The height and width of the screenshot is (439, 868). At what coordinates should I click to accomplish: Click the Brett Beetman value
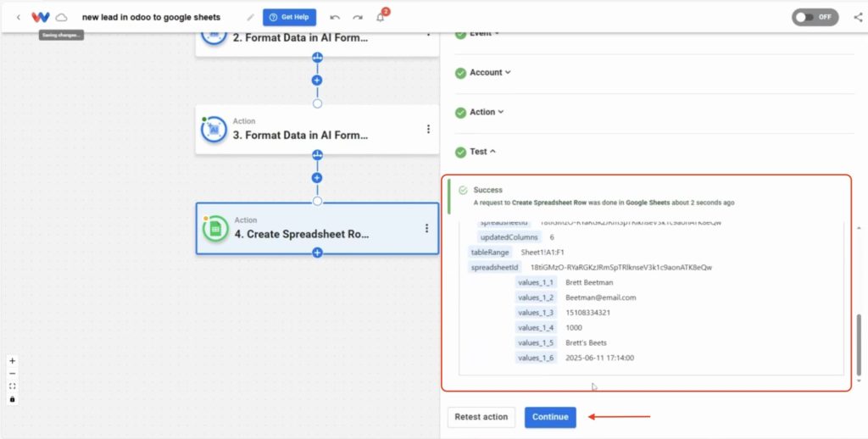pos(589,282)
